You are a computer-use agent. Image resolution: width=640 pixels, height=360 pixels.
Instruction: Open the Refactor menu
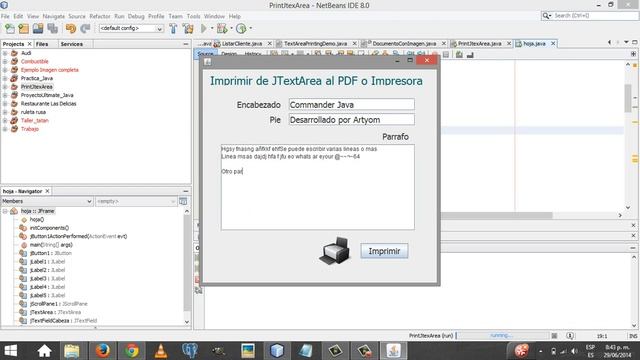point(100,16)
